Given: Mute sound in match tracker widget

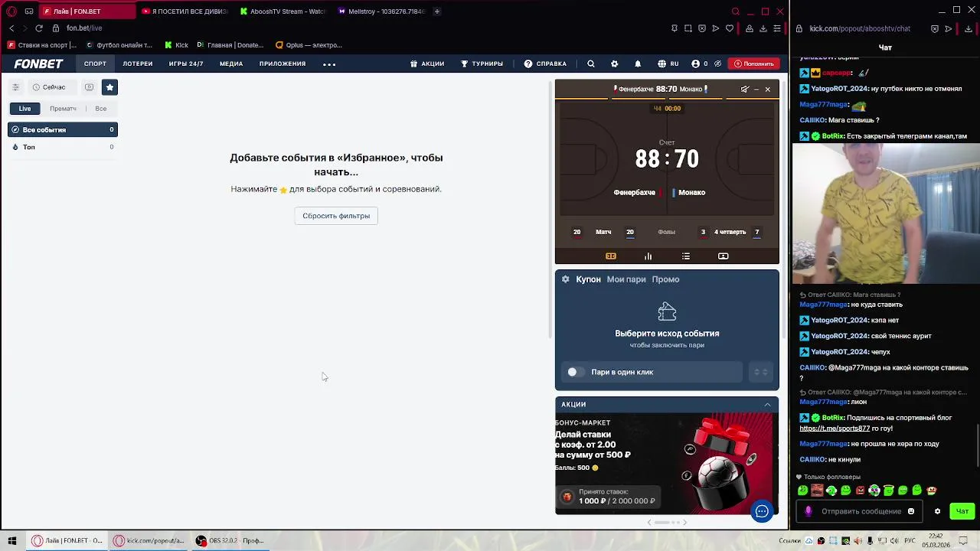Looking at the screenshot, I should [744, 90].
